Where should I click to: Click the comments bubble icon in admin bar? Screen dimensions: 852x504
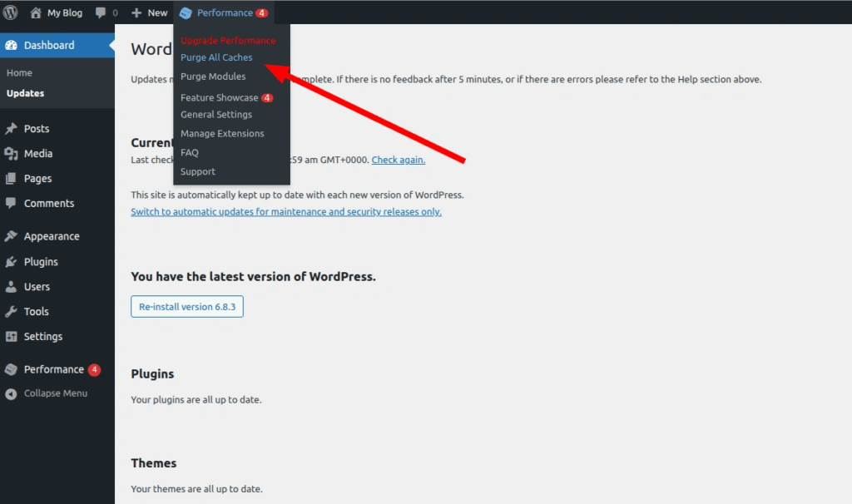coord(98,12)
